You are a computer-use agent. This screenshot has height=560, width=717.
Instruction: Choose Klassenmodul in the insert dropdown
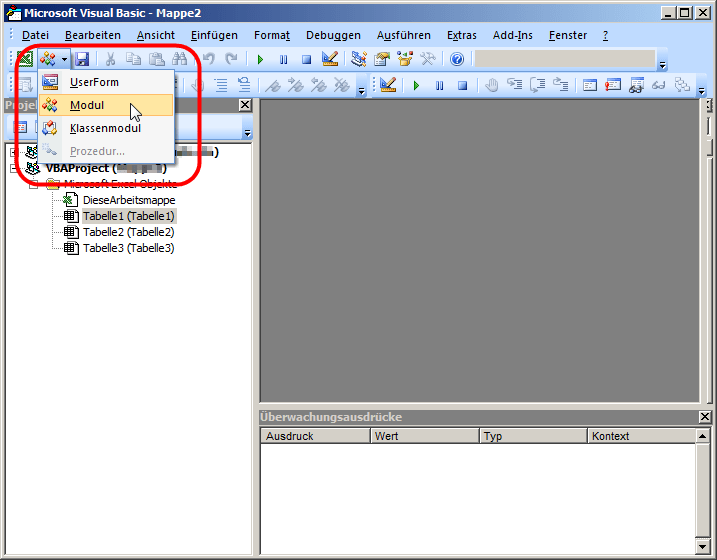(x=106, y=128)
